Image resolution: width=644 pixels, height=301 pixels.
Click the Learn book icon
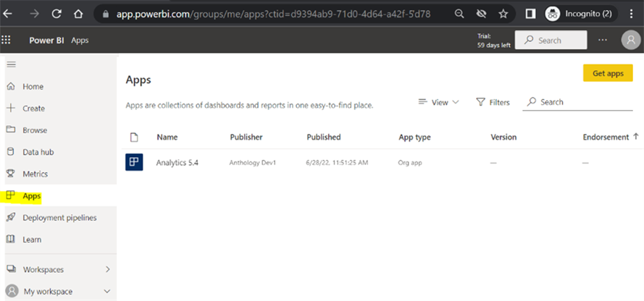(12, 239)
